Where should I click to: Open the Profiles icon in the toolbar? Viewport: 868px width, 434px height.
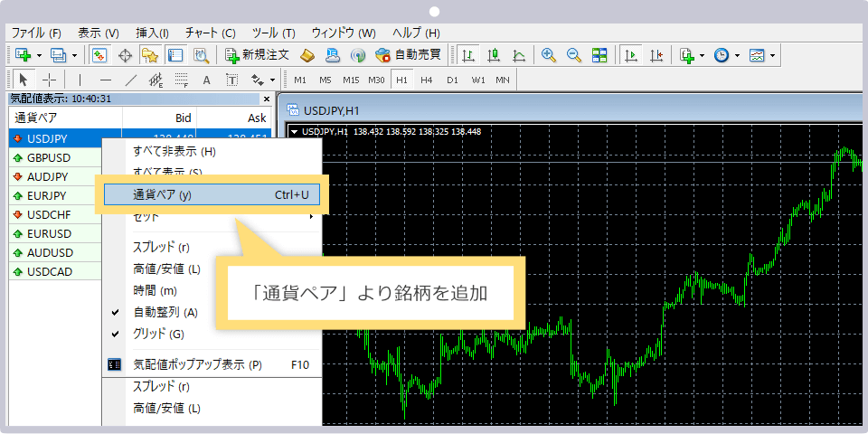click(x=58, y=55)
